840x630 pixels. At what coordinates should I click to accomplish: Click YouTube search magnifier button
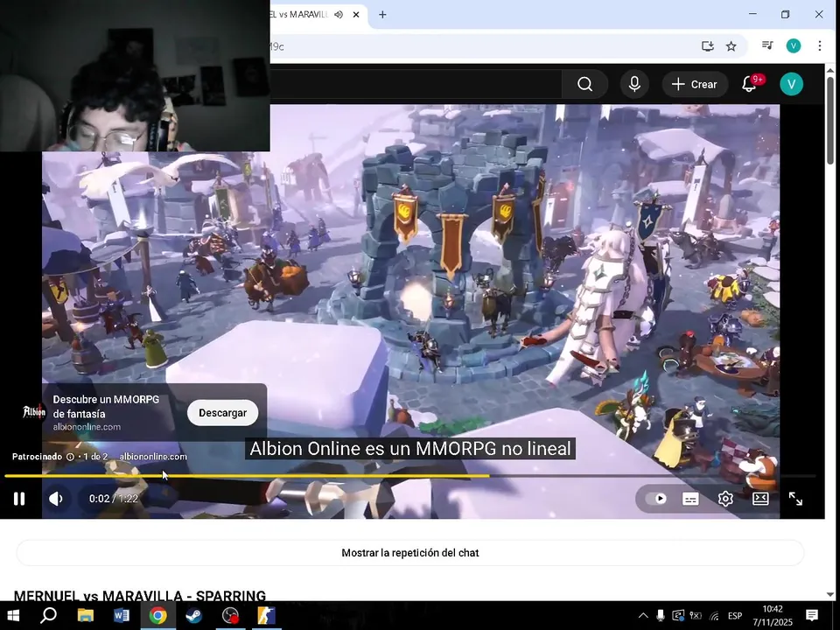point(585,84)
